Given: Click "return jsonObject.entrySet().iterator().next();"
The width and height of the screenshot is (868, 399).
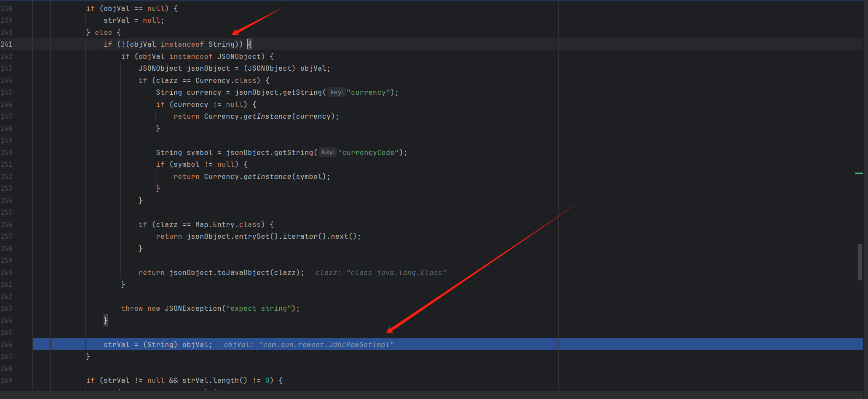Looking at the screenshot, I should point(258,236).
